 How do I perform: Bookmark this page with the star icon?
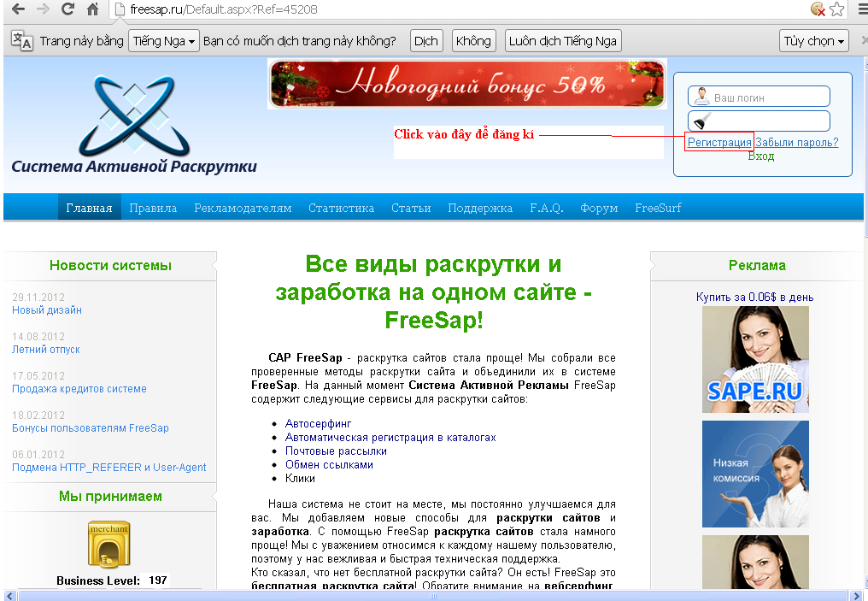pos(837,9)
